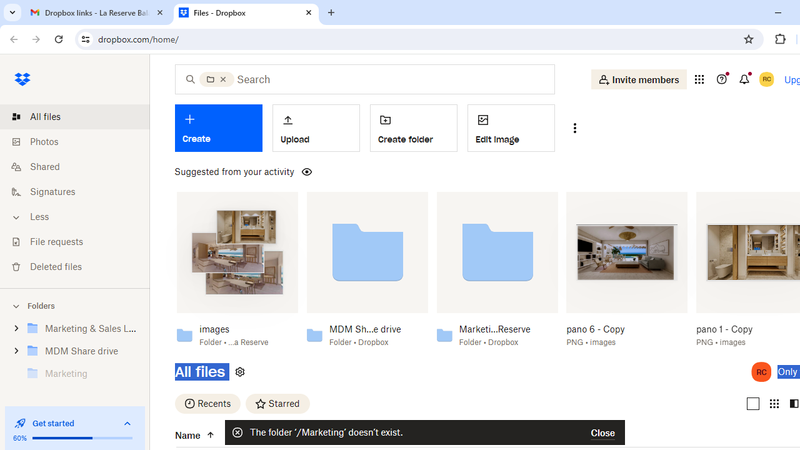Open the notifications bell
The height and width of the screenshot is (450, 800).
[x=744, y=80]
